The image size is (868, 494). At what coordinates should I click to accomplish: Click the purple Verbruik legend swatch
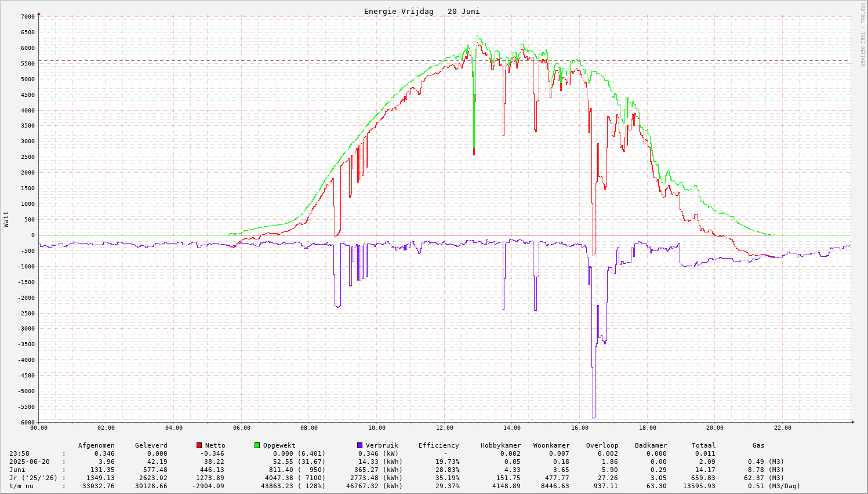coord(360,445)
